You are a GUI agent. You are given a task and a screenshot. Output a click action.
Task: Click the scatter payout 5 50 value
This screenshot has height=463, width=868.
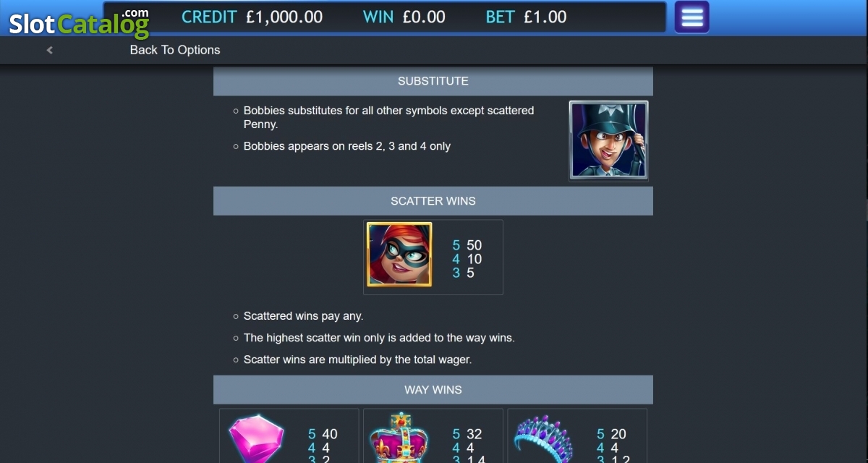click(467, 245)
